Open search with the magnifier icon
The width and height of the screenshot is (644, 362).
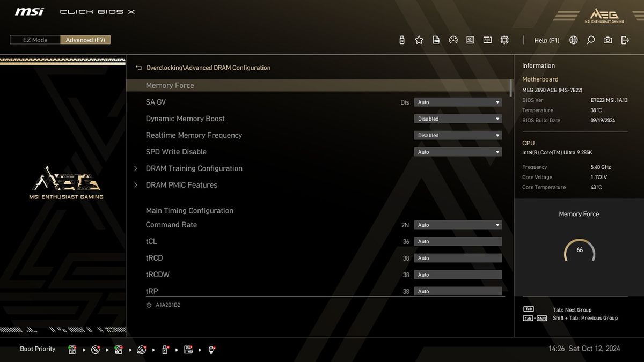[x=591, y=40]
